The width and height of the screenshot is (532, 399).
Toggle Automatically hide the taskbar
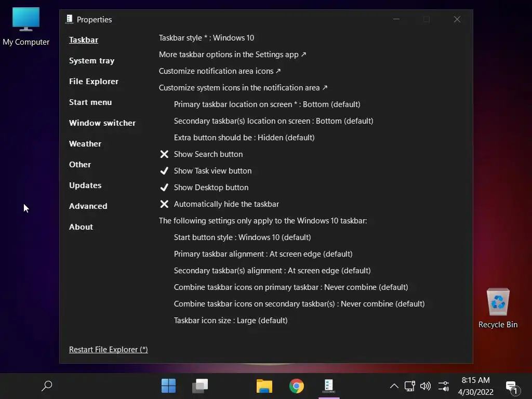(x=219, y=204)
